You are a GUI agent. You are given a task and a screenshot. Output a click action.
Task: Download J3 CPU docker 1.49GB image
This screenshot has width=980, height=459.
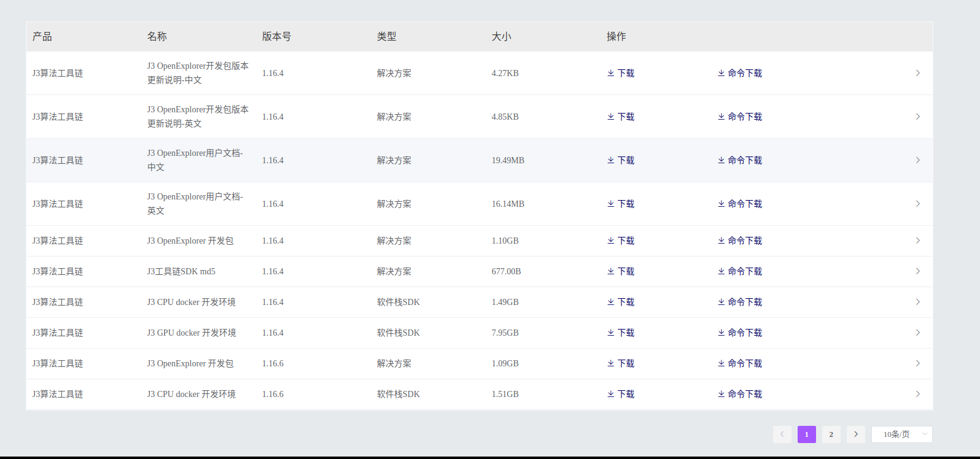pos(621,302)
